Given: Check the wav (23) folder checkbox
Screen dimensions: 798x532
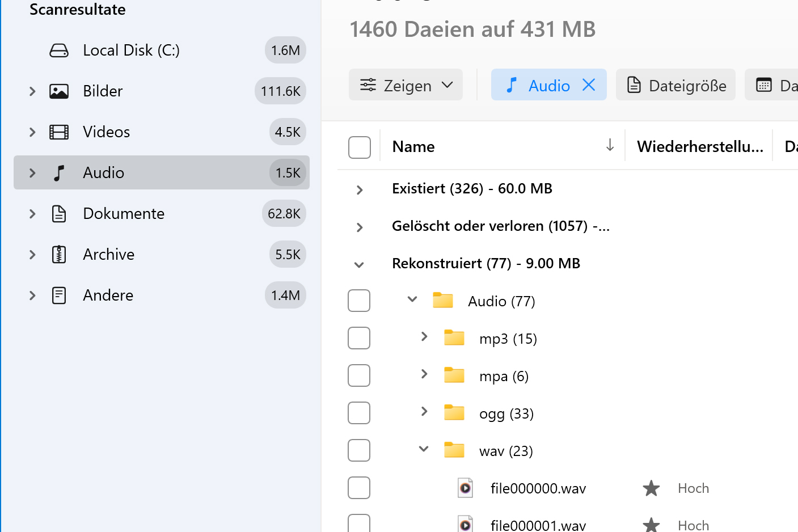Looking at the screenshot, I should point(359,450).
